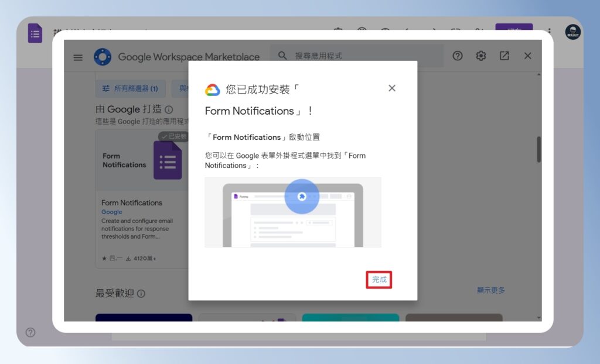The width and height of the screenshot is (600, 364).
Task: Open Marketplace in a new window
Action: (x=504, y=56)
